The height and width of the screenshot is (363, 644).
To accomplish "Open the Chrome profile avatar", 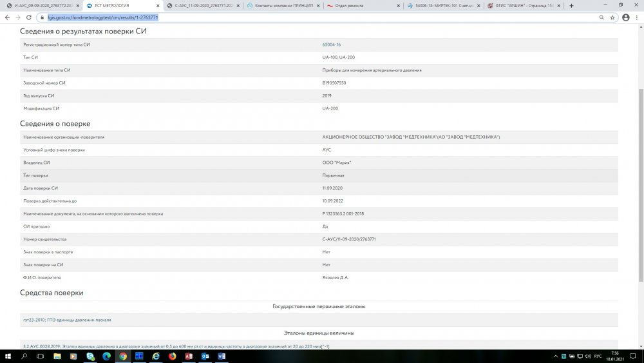I will [x=625, y=17].
